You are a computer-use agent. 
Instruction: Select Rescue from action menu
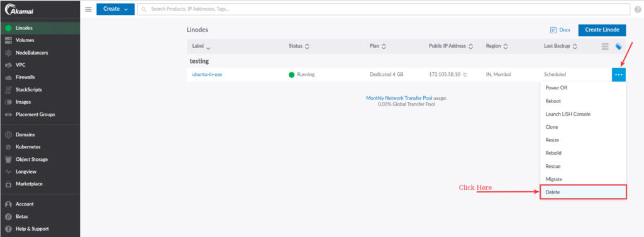click(583, 167)
